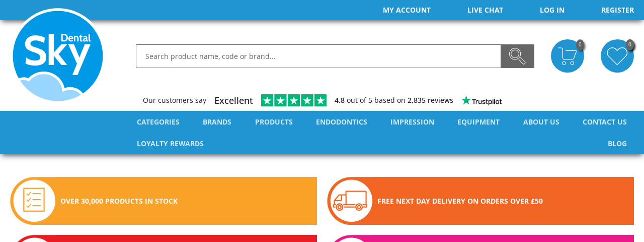Click the Dental Sky logo
The height and width of the screenshot is (242, 644).
coord(58,54)
